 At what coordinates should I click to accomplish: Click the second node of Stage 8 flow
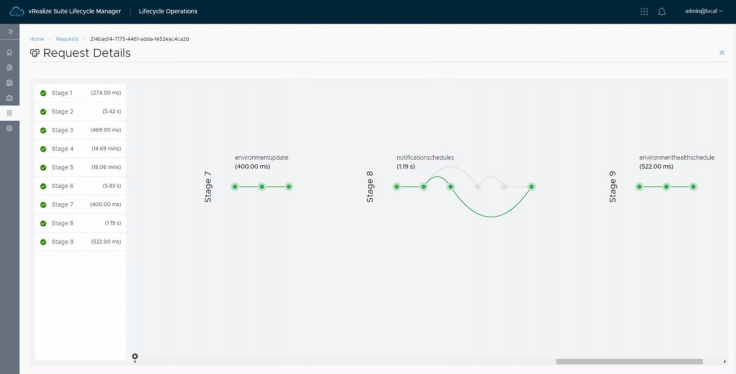pyautogui.click(x=423, y=187)
